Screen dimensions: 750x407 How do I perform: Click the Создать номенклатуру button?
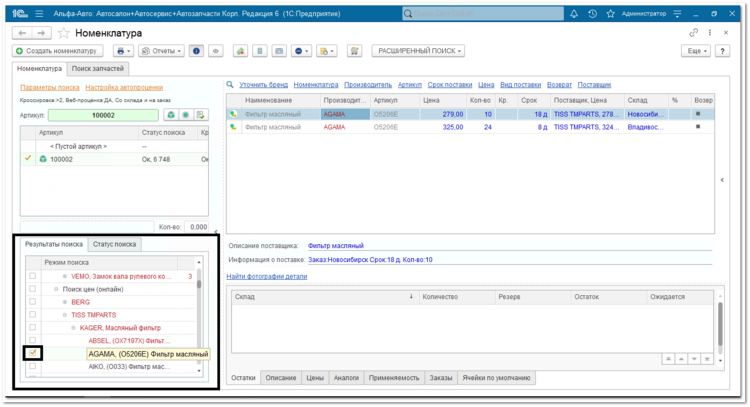[x=57, y=51]
